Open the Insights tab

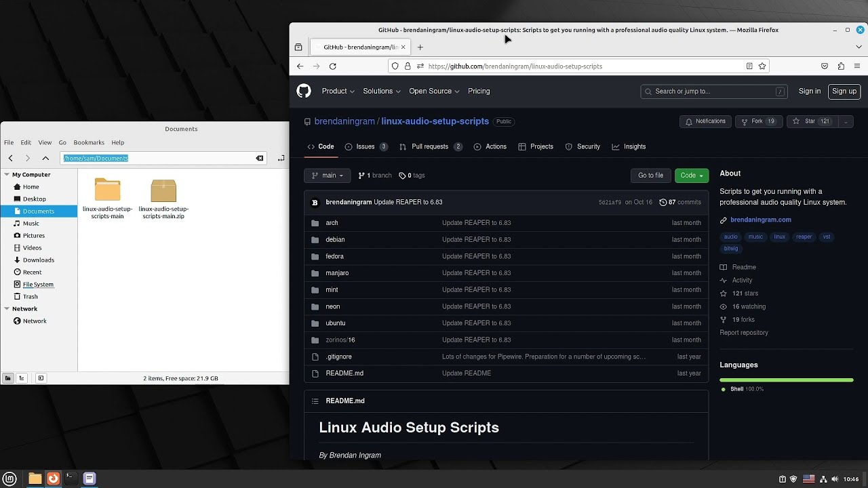[629, 146]
